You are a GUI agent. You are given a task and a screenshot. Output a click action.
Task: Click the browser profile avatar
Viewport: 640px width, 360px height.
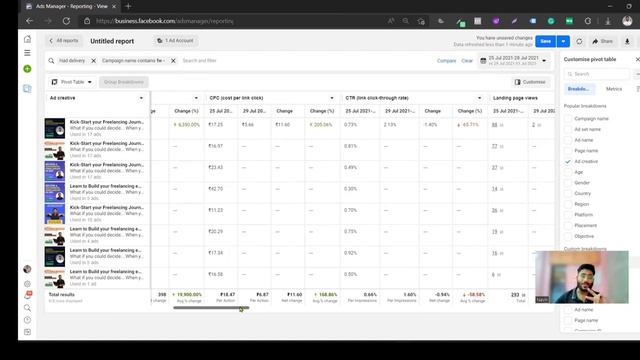coord(627,21)
